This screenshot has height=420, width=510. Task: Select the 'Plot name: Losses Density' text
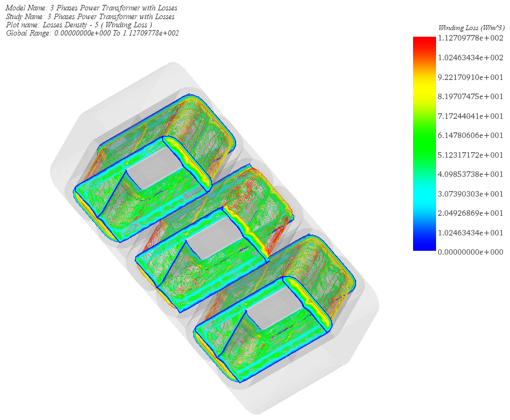pos(79,25)
